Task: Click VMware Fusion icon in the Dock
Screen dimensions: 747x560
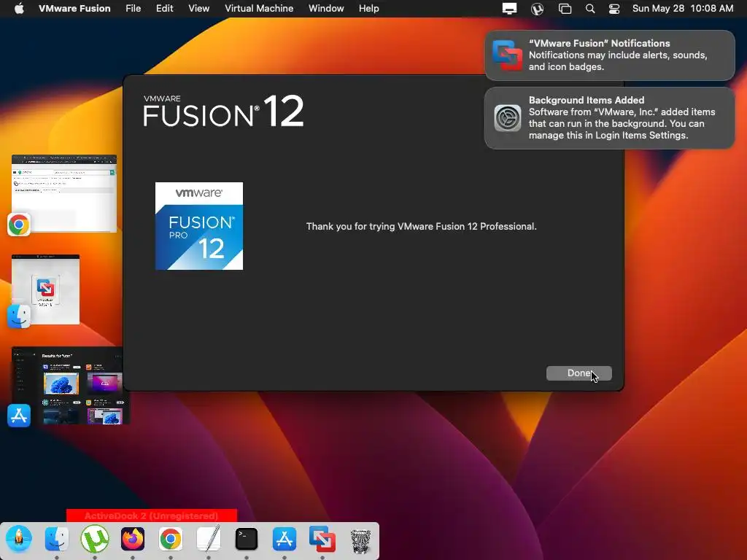Action: pyautogui.click(x=322, y=539)
